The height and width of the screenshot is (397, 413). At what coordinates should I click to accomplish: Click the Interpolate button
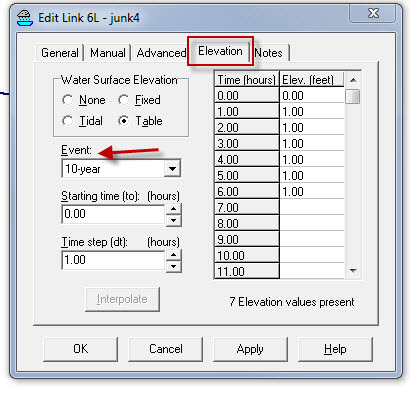[122, 299]
